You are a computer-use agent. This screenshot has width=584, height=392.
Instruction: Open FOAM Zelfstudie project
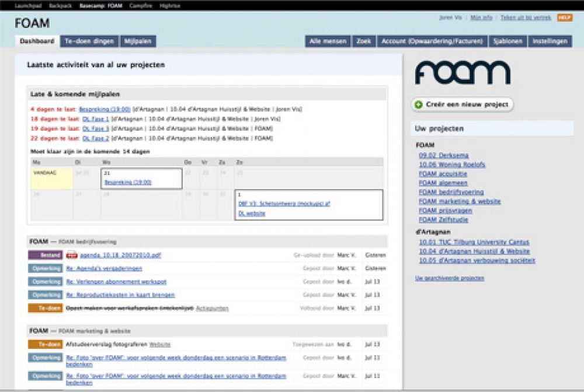443,219
